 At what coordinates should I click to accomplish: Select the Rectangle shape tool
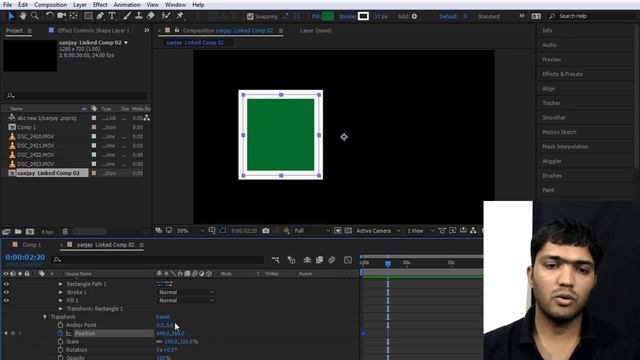click(x=88, y=16)
